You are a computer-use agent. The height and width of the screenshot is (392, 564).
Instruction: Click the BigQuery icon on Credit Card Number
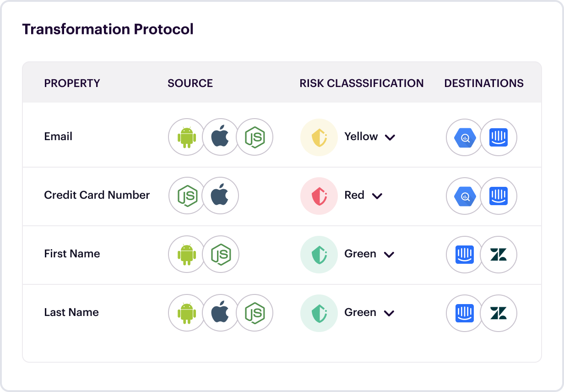(x=464, y=196)
